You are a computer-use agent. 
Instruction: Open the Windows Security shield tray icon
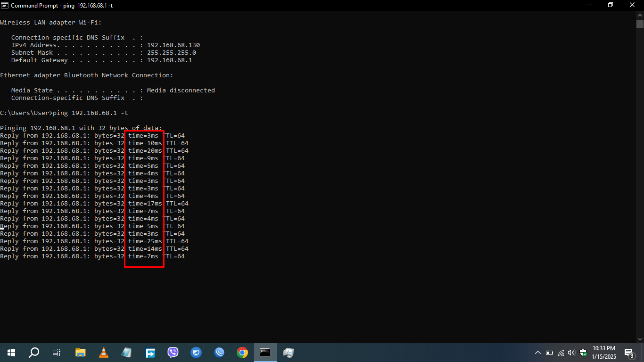[583, 353]
